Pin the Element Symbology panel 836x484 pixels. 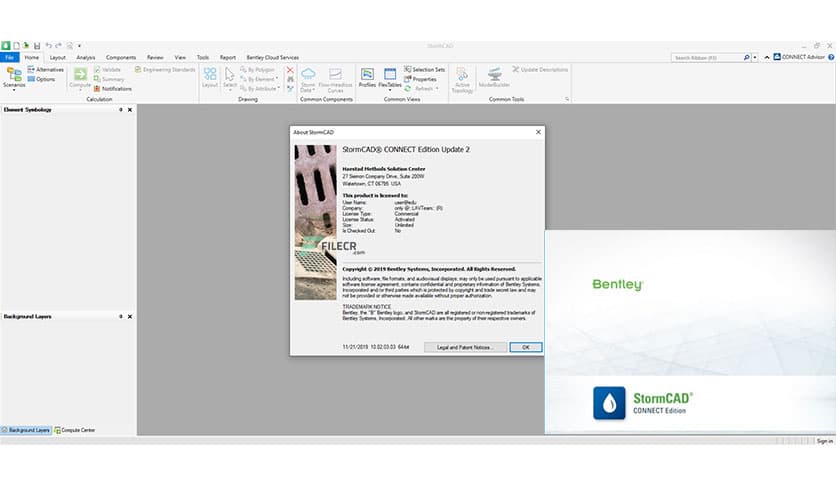[121, 109]
